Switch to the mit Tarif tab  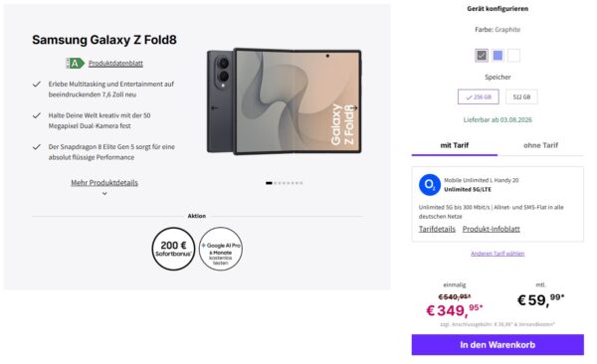(455, 145)
